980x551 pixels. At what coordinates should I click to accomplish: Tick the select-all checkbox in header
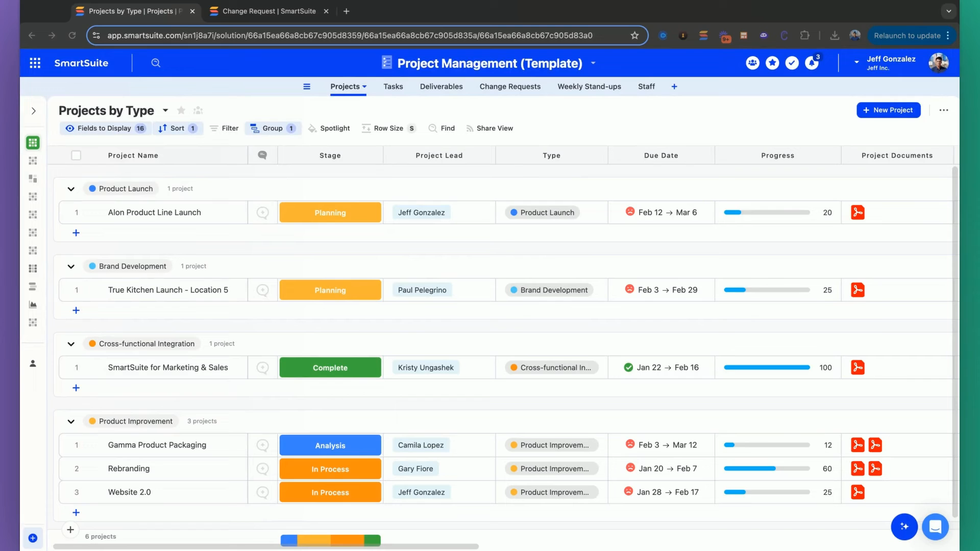(x=76, y=156)
